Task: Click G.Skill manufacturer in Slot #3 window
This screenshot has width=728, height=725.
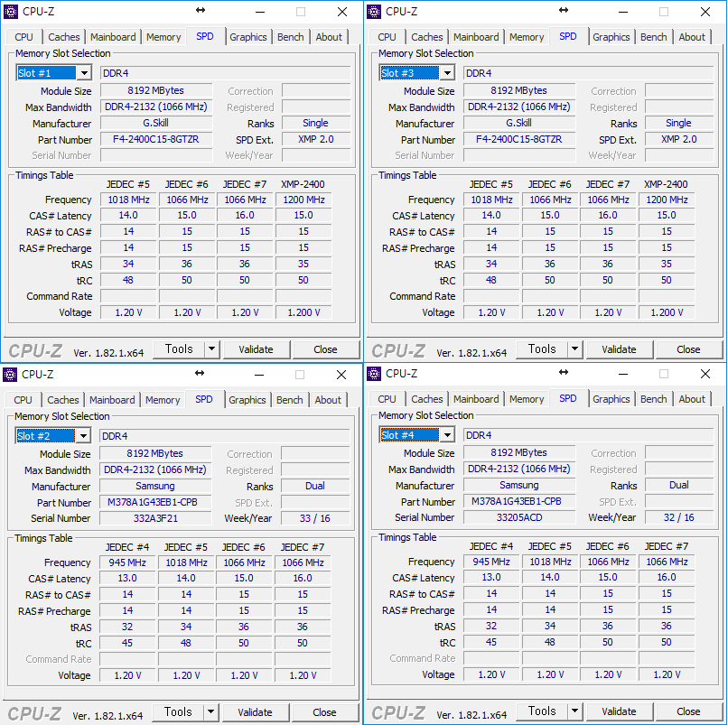Action: [x=519, y=123]
